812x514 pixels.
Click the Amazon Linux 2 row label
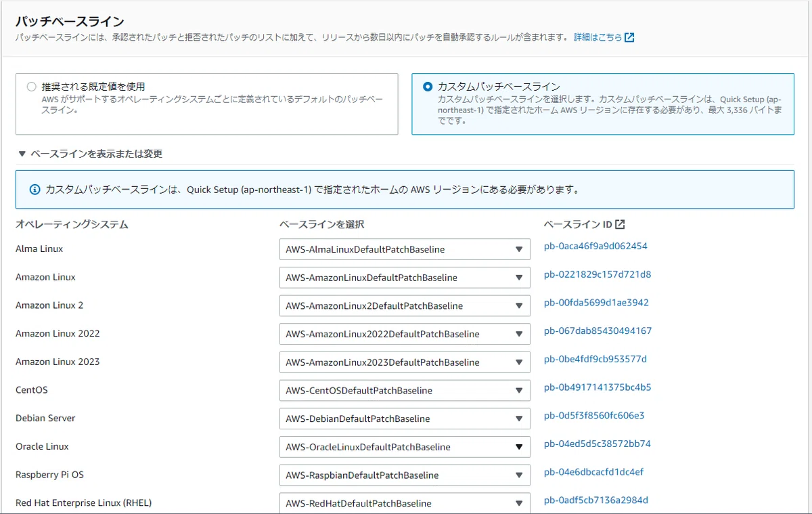click(x=49, y=305)
